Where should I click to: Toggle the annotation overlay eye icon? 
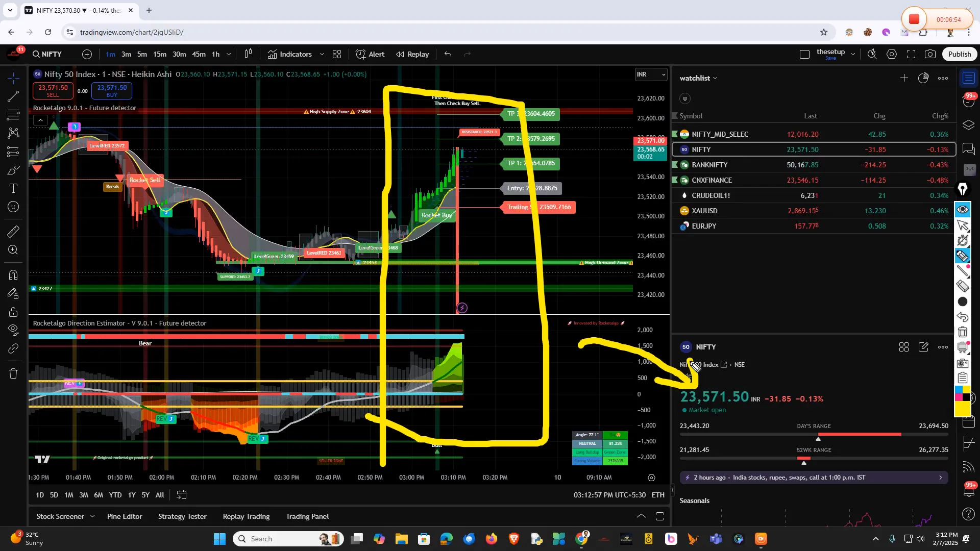pyautogui.click(x=963, y=209)
